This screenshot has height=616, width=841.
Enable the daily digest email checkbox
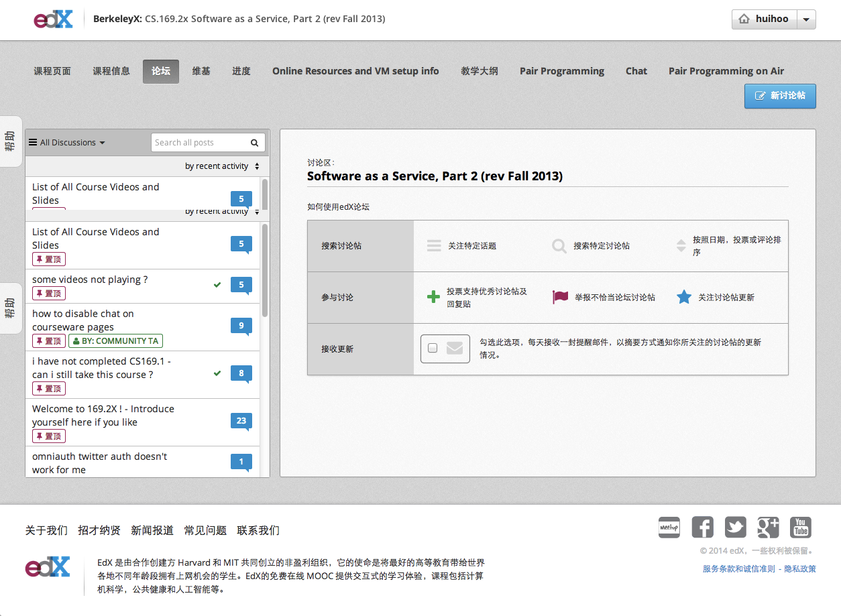point(433,348)
